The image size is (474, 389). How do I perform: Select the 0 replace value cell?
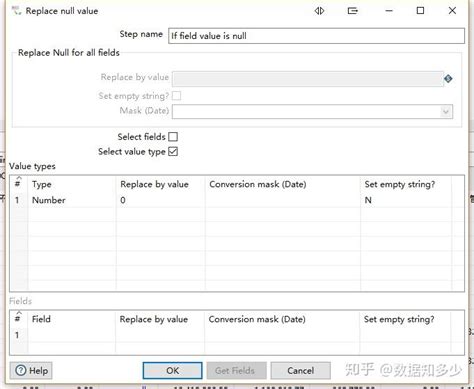(x=161, y=200)
